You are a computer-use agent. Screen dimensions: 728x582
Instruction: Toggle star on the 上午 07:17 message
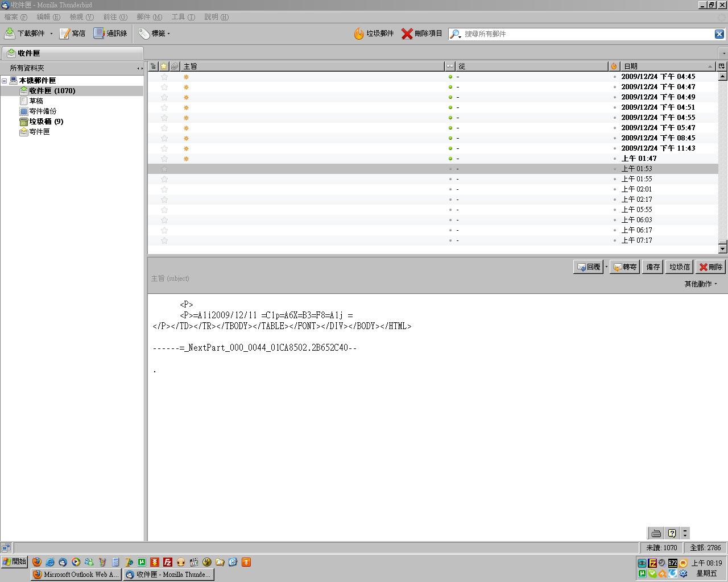[164, 240]
